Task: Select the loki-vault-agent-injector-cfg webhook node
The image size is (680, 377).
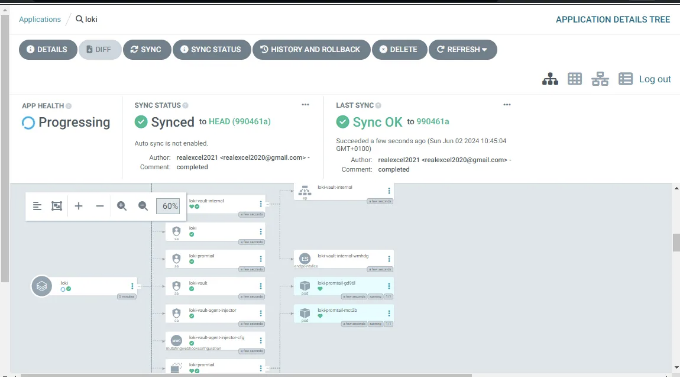Action: [x=215, y=341]
